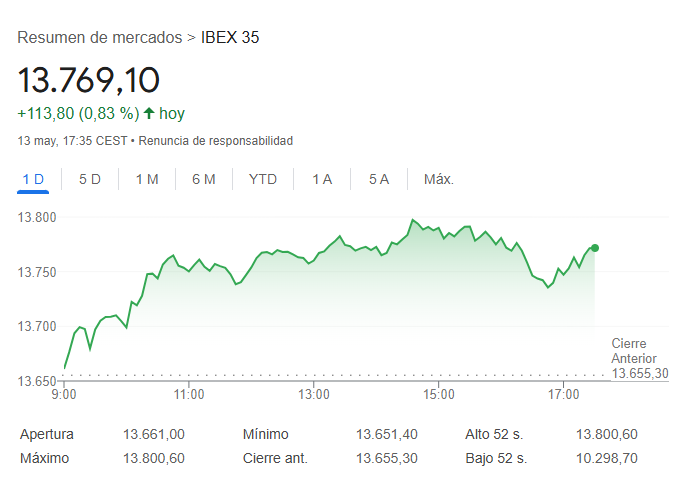Click the Bajo 52 s. value
This screenshot has height=479, width=697.
click(606, 458)
